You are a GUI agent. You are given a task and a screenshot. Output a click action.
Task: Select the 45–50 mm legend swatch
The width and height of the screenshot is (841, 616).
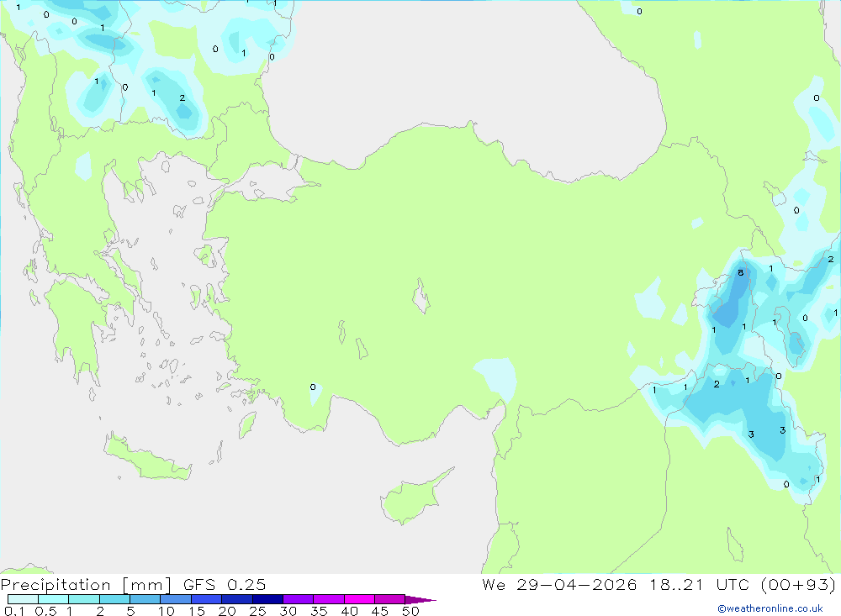(x=390, y=599)
